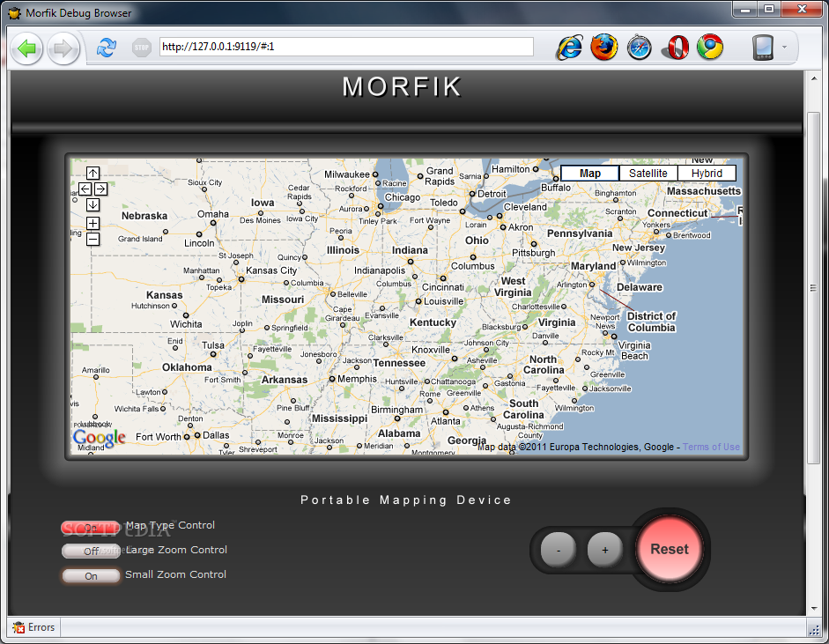The image size is (829, 644).
Task: Open page in Safari browser
Action: (640, 47)
